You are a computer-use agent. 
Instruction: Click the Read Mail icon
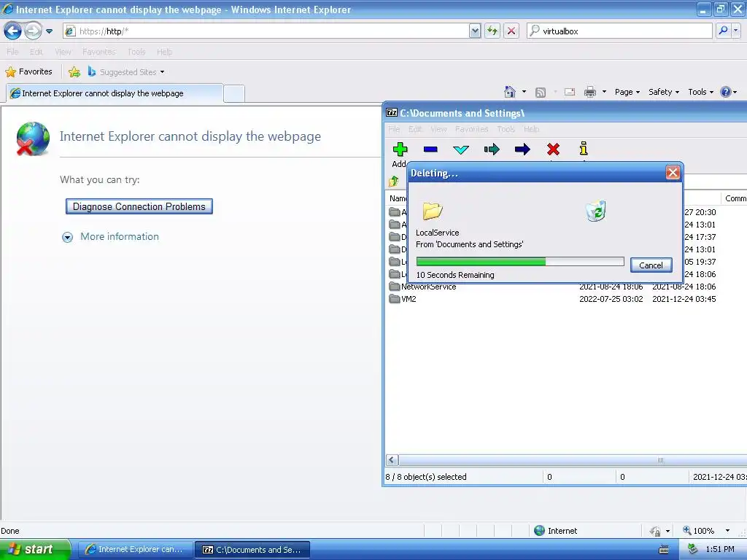coord(569,92)
